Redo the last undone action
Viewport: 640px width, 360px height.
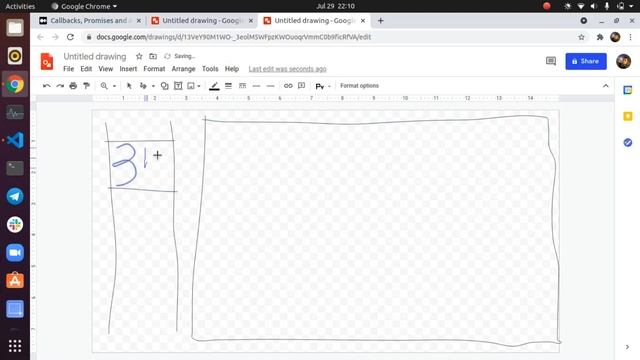[x=60, y=86]
